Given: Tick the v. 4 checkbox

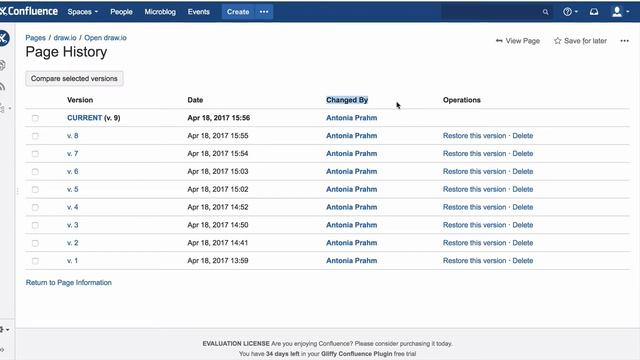Looking at the screenshot, I should (35, 207).
